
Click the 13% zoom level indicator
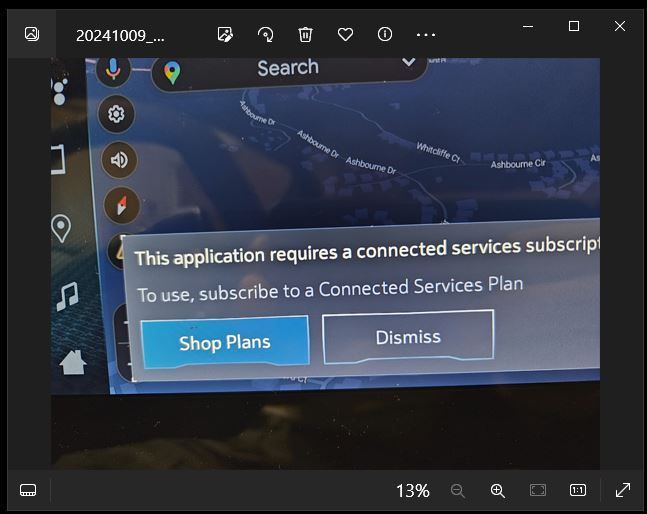point(412,490)
